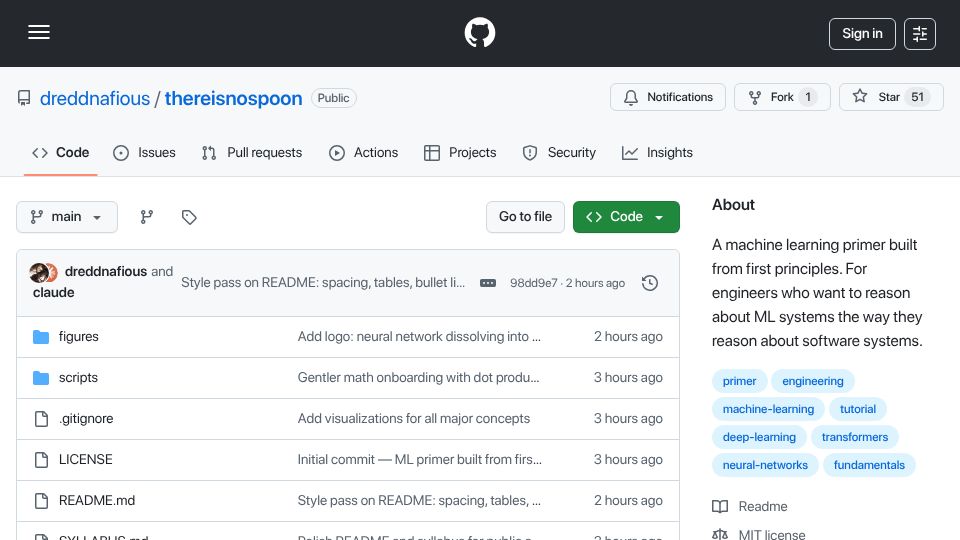The height and width of the screenshot is (540, 960).
Task: Select the fundamentals topic tag
Action: point(869,465)
